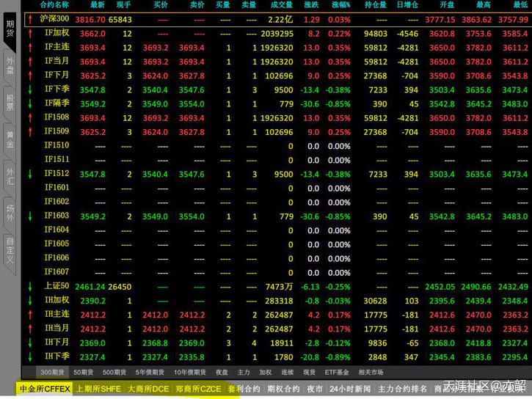
Task: Open the 5年债期货 sub-tab
Action: pos(150,373)
